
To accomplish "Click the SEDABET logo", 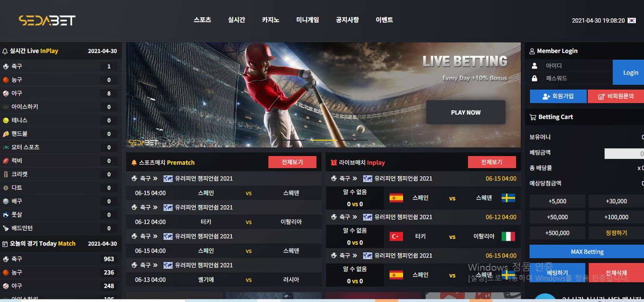I will (x=47, y=20).
